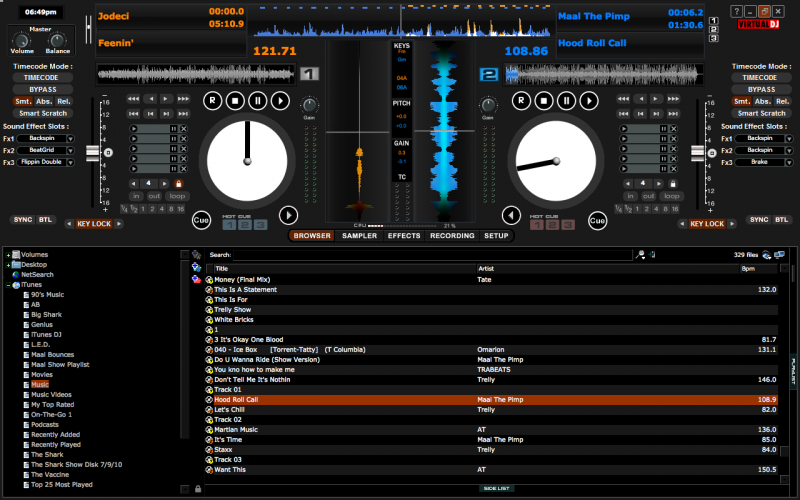Click deck 2 R button
The width and height of the screenshot is (800, 500).
(x=521, y=101)
